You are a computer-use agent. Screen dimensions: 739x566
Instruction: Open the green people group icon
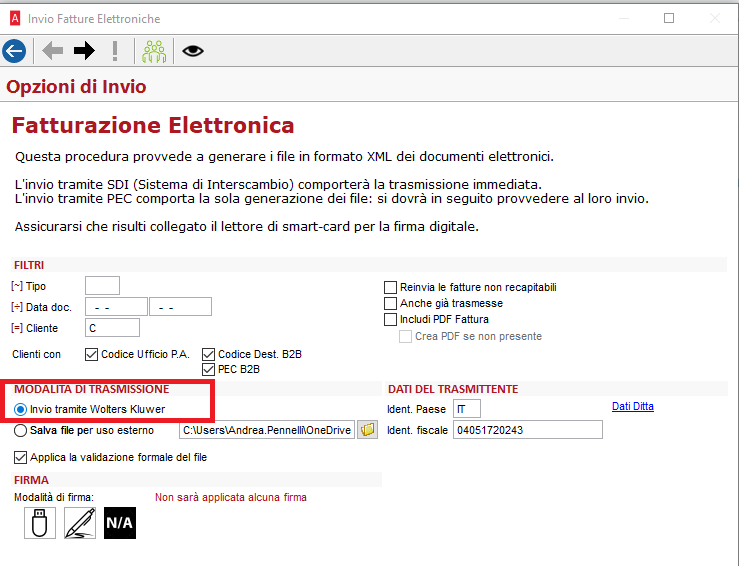(154, 51)
